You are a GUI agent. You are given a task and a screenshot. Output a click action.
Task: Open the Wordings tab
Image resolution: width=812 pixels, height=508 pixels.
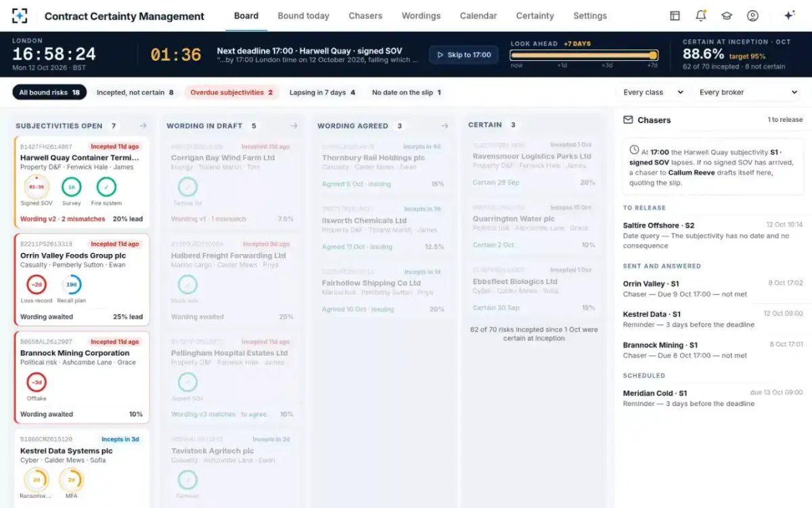(x=421, y=16)
